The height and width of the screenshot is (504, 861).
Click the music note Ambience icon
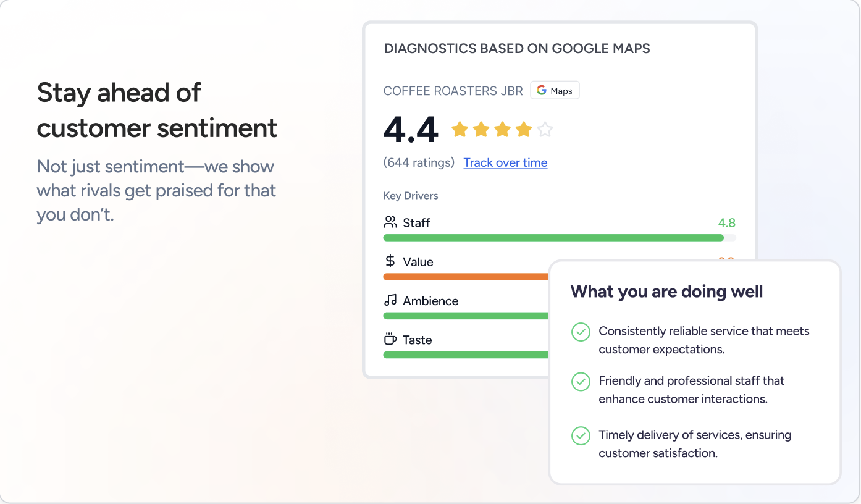pyautogui.click(x=390, y=301)
